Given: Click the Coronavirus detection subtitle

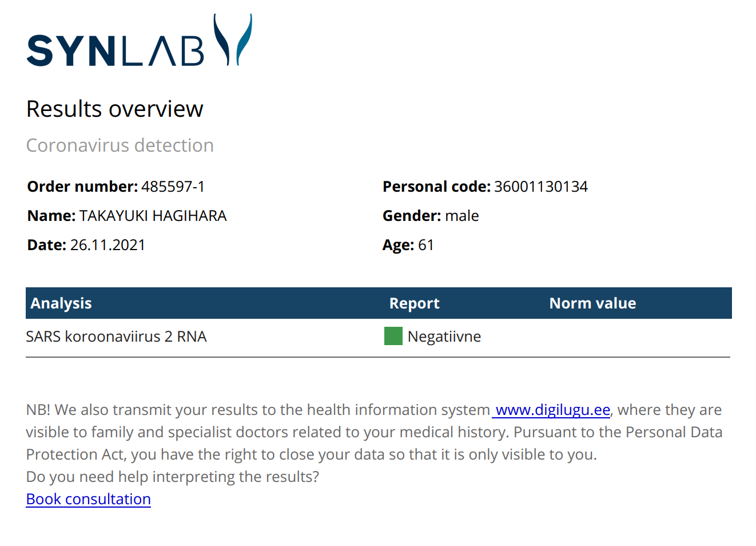Looking at the screenshot, I should click(x=120, y=145).
